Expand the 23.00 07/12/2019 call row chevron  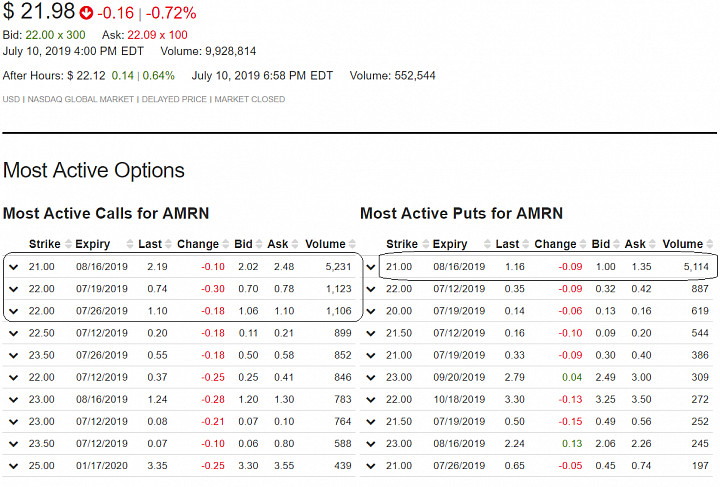point(14,422)
